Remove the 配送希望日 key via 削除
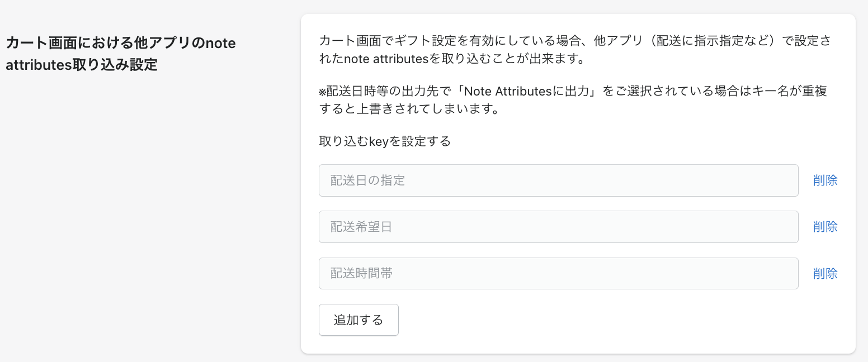This screenshot has height=362, width=868. tap(825, 227)
